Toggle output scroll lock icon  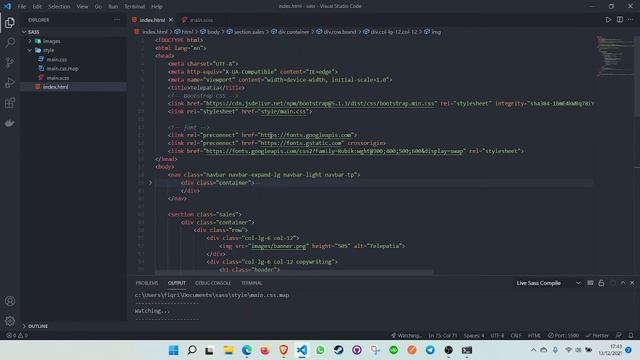(601, 283)
